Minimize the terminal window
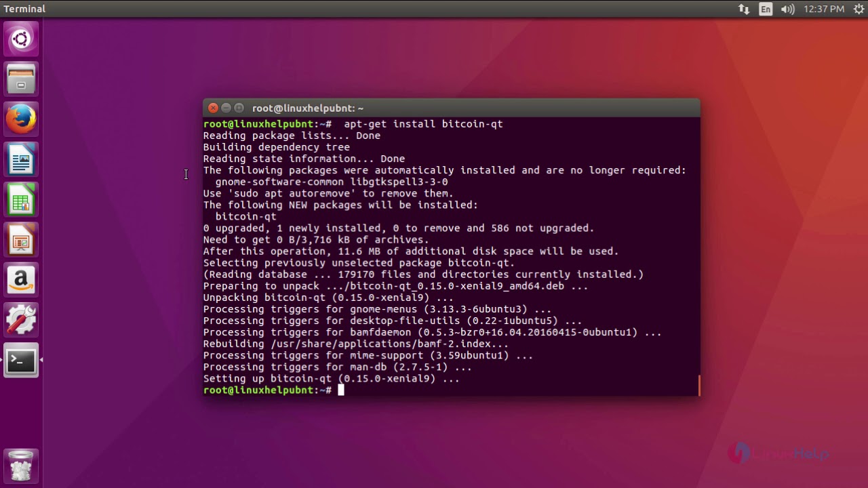Screen dimensions: 868x488 click(x=226, y=108)
